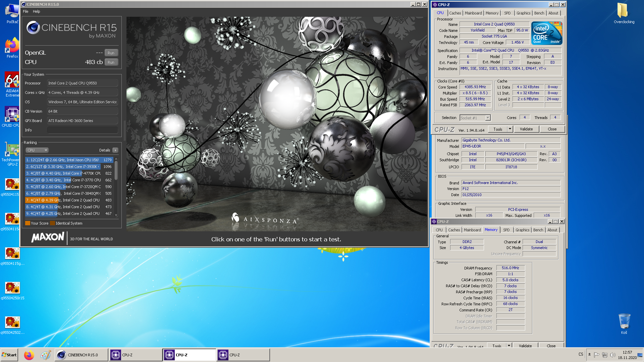Image resolution: width=644 pixels, height=362 pixels.
Task: Click the Details arrow button in Ranking
Action: pos(115,150)
